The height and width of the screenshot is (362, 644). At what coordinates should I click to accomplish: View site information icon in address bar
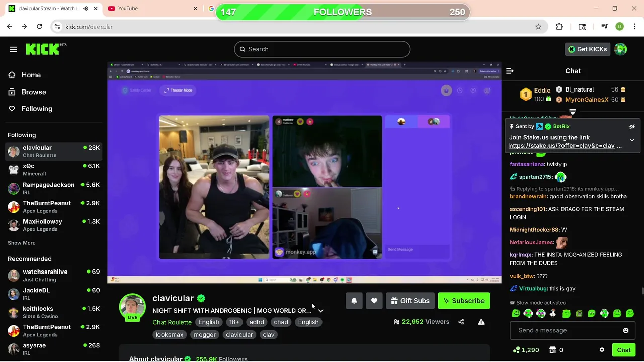57,27
